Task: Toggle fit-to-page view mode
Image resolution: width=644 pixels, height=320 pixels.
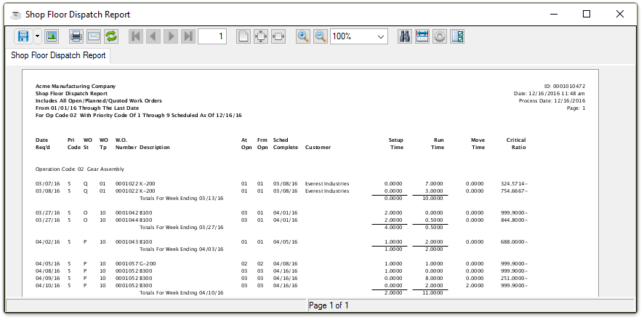Action: pos(261,36)
